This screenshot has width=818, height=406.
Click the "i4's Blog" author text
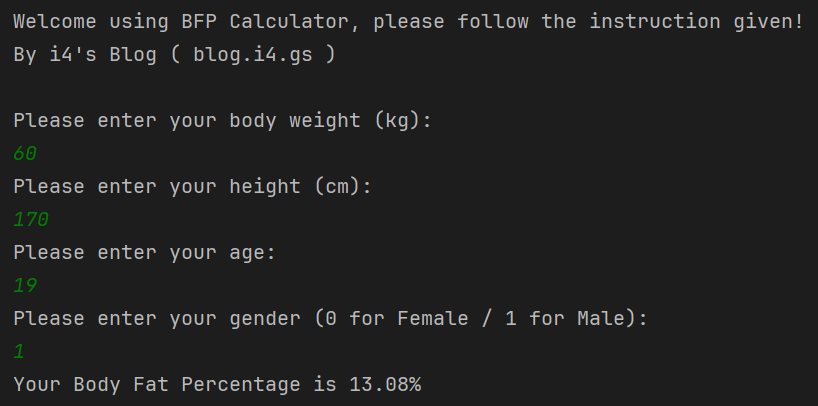(103, 55)
